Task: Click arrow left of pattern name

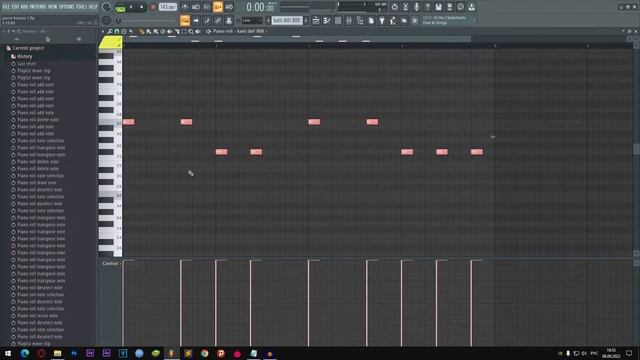Action: click(269, 20)
